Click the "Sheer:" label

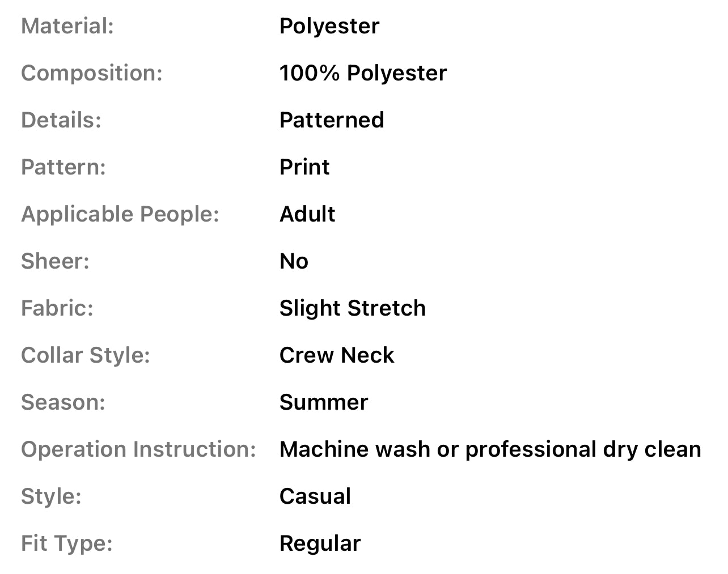(55, 261)
